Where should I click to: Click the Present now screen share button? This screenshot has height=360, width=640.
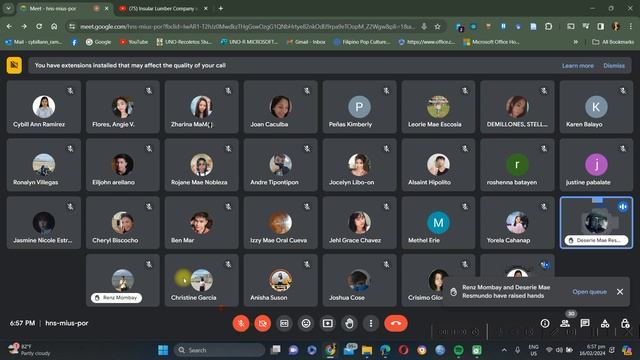328,323
